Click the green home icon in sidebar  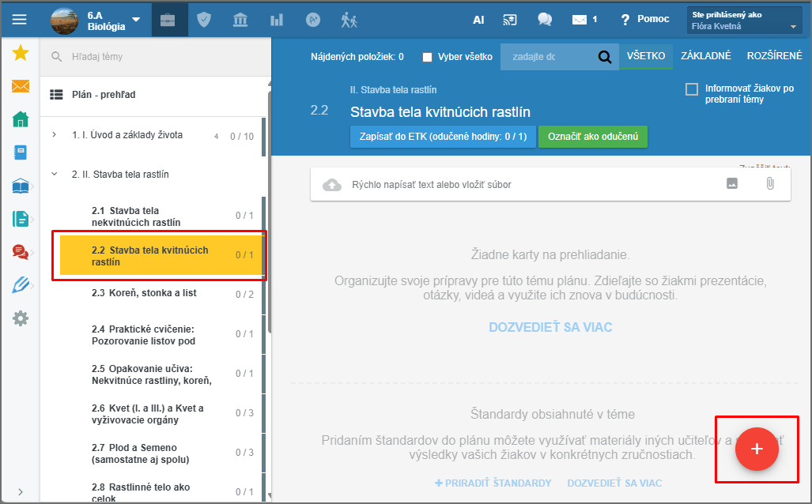pos(21,119)
